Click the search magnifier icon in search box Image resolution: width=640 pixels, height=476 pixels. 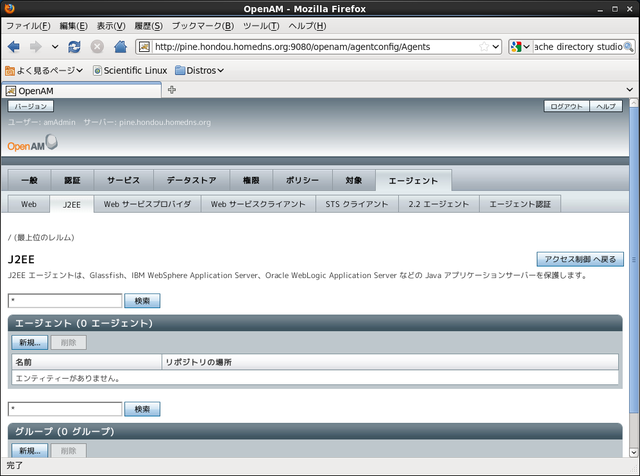(630, 47)
